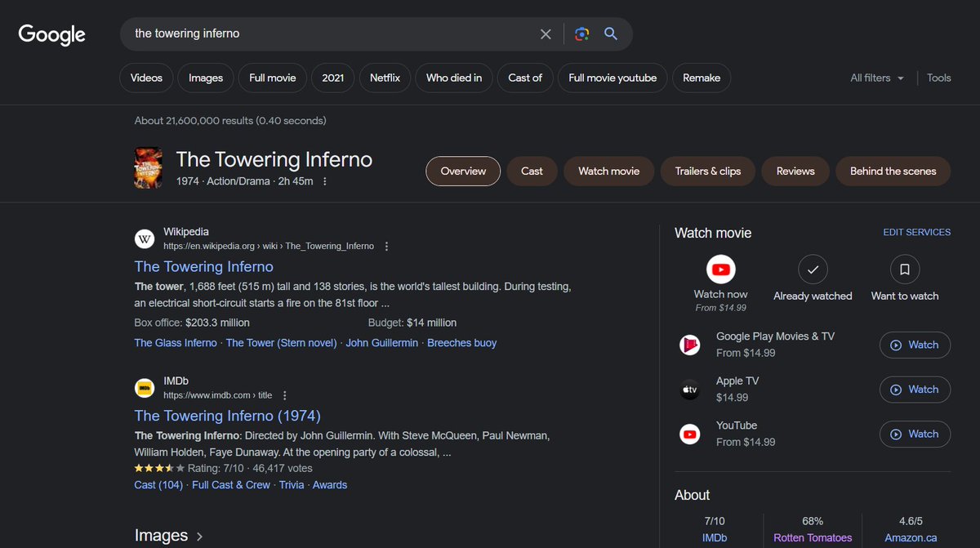Click the Wikipedia favicon

pyautogui.click(x=145, y=238)
